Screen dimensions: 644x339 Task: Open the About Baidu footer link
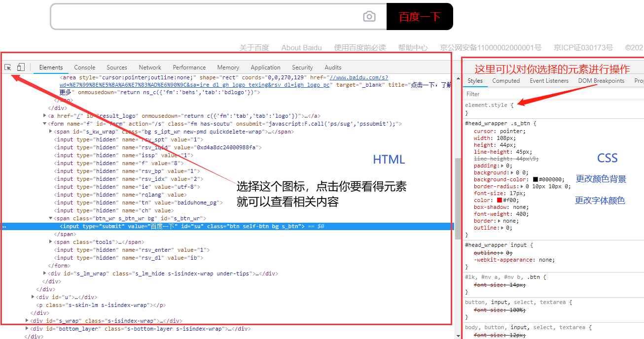301,48
